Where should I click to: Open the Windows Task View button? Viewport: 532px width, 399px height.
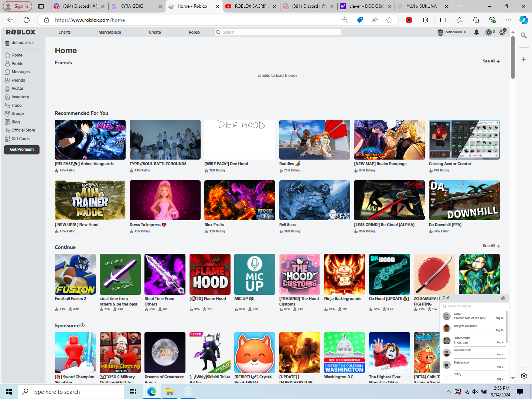[x=133, y=392]
